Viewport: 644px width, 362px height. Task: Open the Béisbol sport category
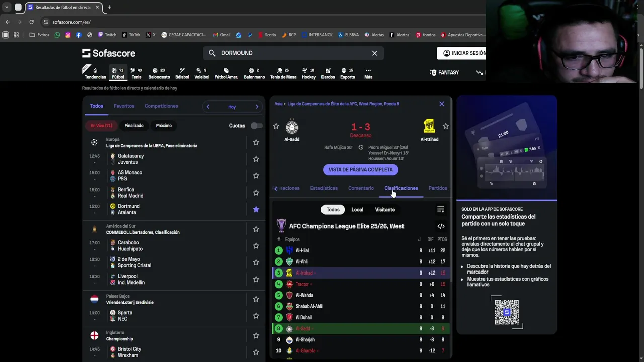click(x=182, y=73)
